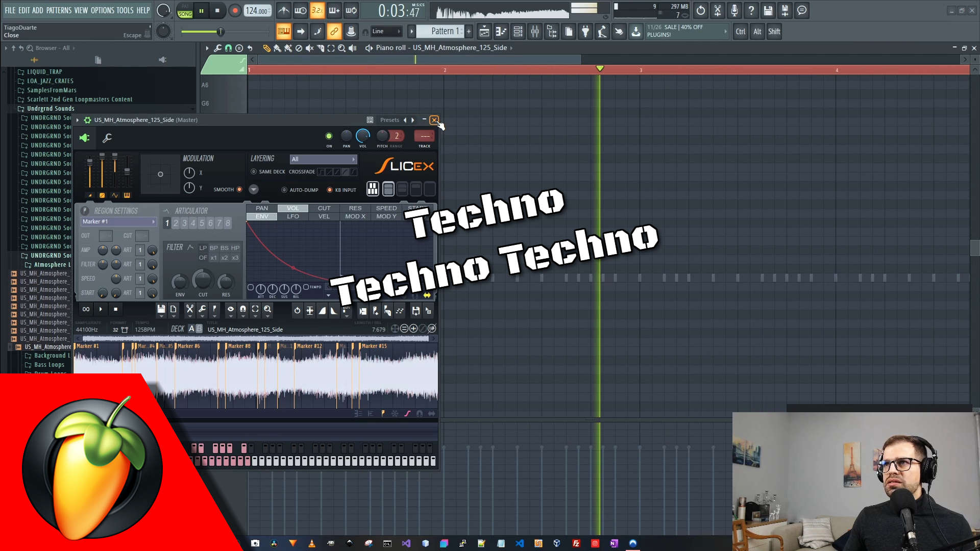Open the Marker #1 region dropdown

click(x=118, y=221)
